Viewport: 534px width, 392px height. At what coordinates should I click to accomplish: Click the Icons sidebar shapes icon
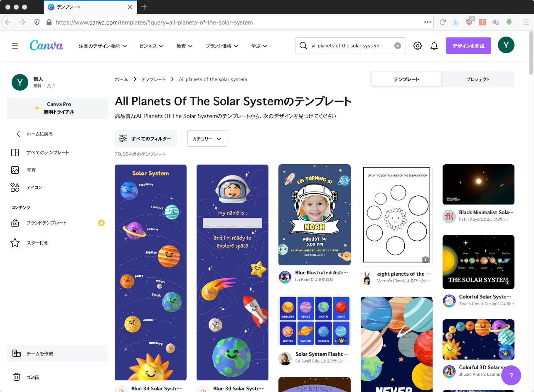point(15,187)
